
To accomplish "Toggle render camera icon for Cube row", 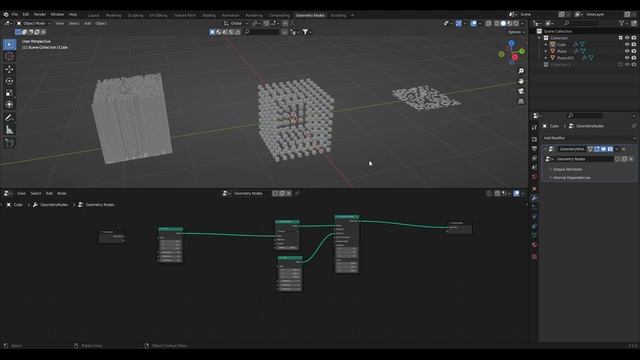I will (634, 44).
